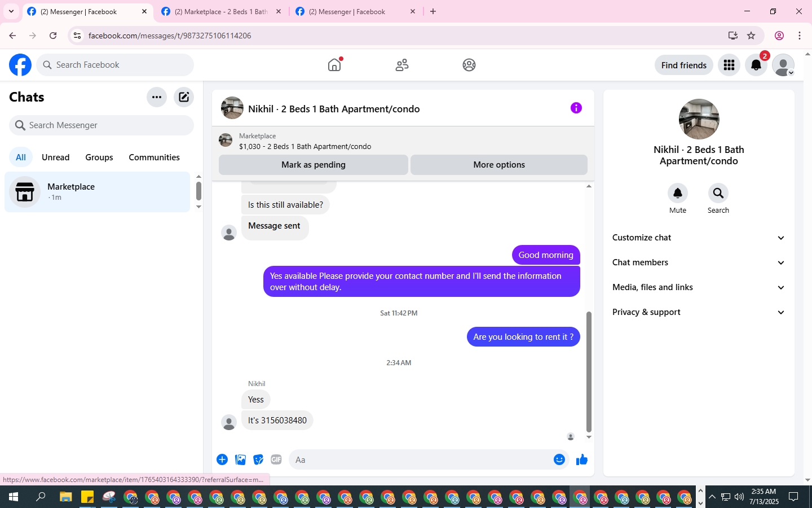View site information icon in address bar

click(77, 36)
